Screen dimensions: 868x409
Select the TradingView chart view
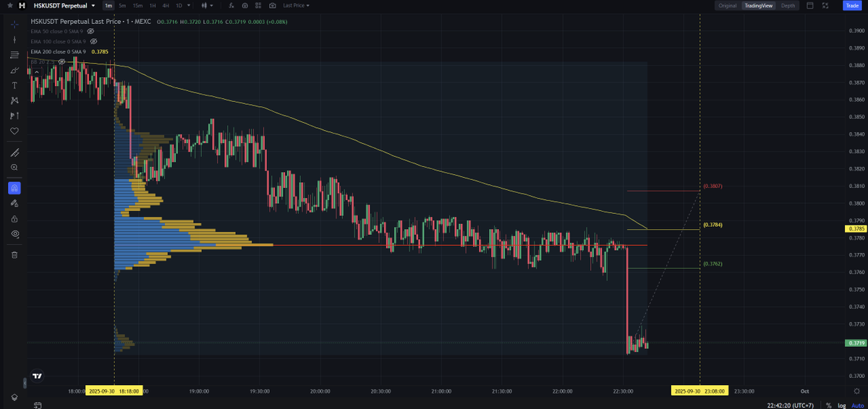[758, 5]
